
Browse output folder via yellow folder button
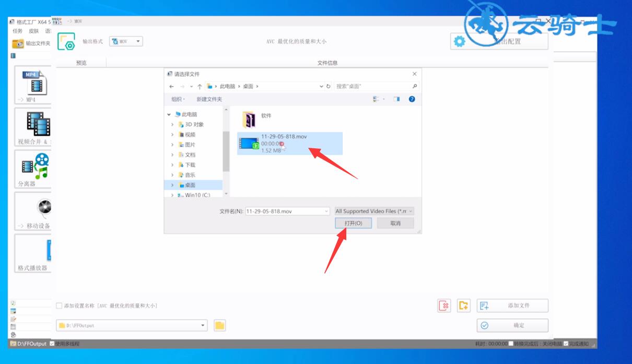pyautogui.click(x=220, y=325)
